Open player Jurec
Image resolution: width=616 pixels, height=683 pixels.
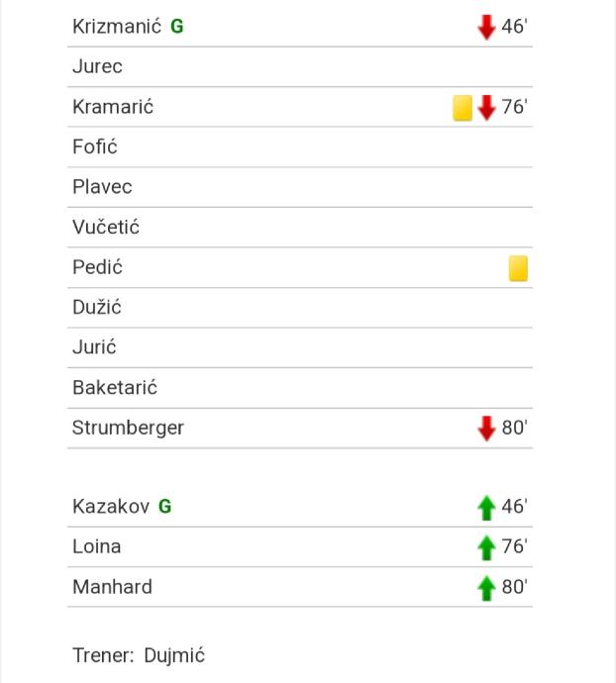pyautogui.click(x=97, y=67)
